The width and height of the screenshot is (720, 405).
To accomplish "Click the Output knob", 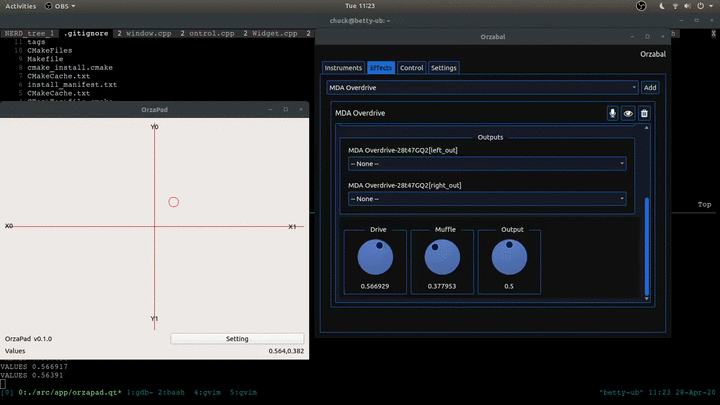I will coord(509,257).
